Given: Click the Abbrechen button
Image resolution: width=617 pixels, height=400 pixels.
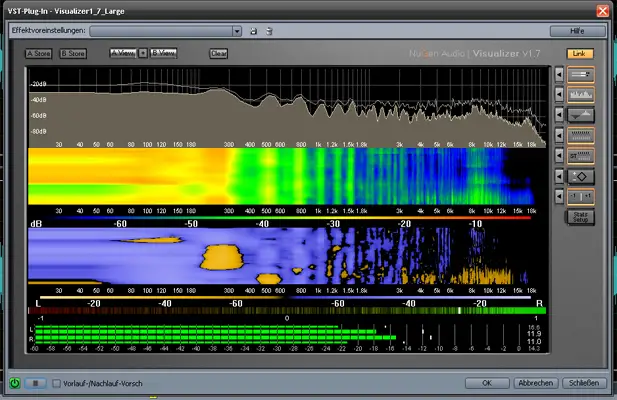Looking at the screenshot, I should (x=536, y=383).
